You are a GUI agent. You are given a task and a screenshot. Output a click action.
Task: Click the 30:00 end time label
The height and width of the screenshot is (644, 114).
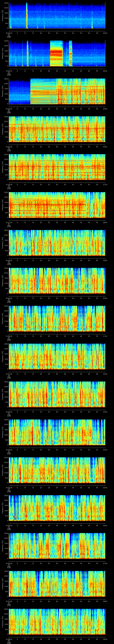tap(105, 298)
